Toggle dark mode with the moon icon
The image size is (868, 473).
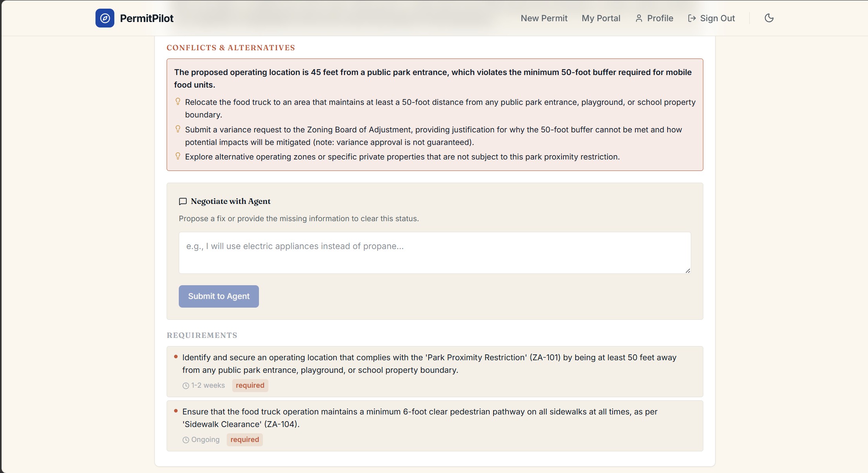pyautogui.click(x=769, y=18)
